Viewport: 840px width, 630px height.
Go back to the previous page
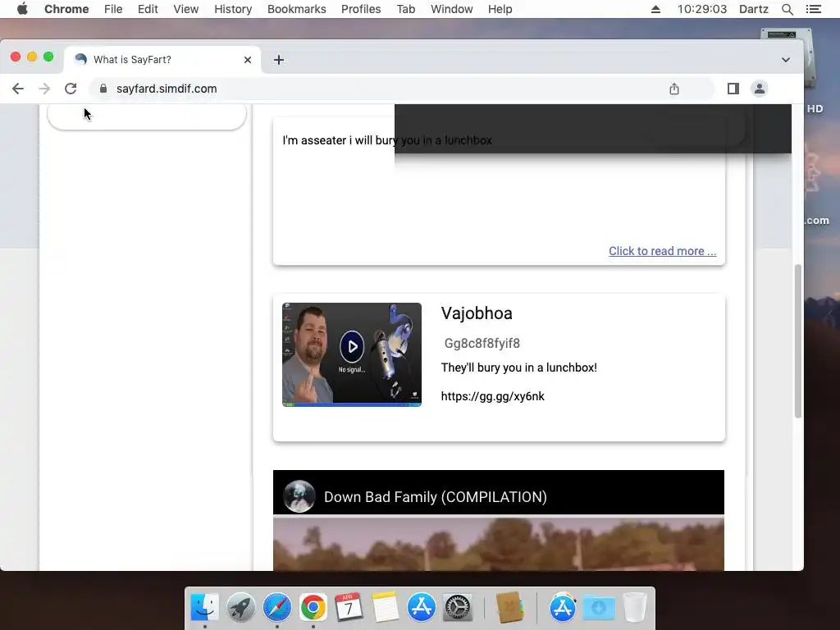(18, 89)
